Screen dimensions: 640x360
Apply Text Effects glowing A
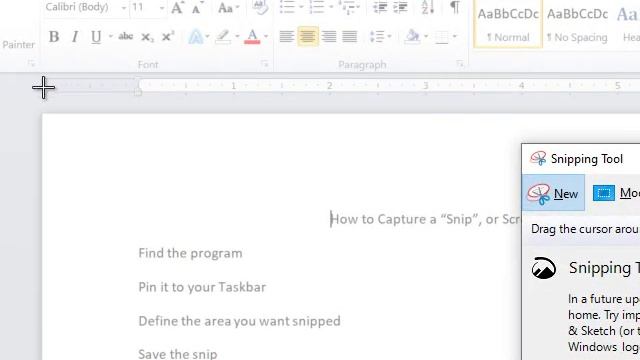tap(195, 37)
